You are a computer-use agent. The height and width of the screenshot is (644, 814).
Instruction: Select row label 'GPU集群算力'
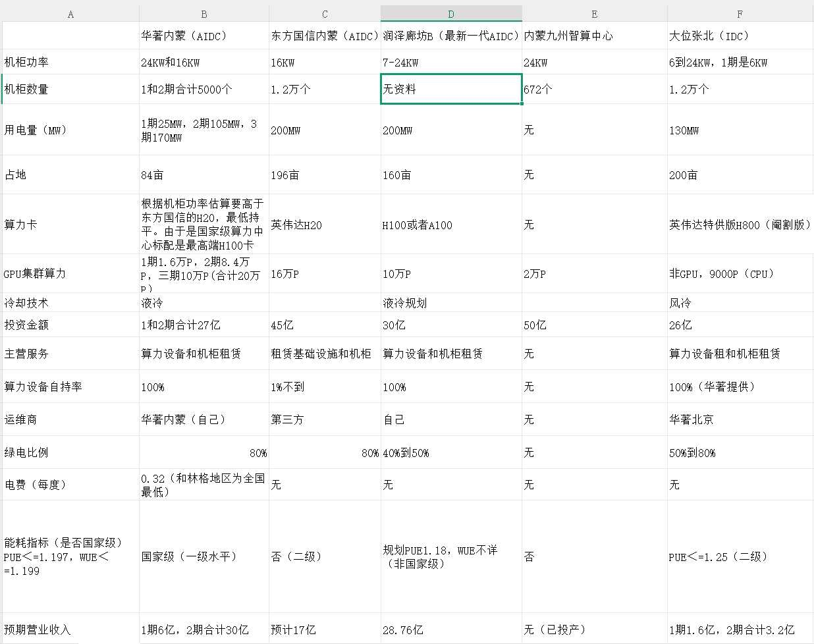70,273
